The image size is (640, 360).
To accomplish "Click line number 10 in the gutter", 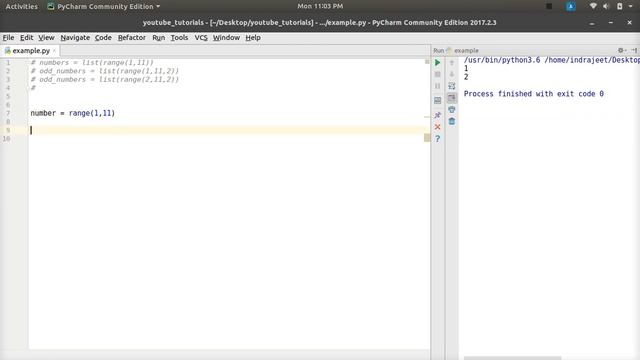I will 7,139.
